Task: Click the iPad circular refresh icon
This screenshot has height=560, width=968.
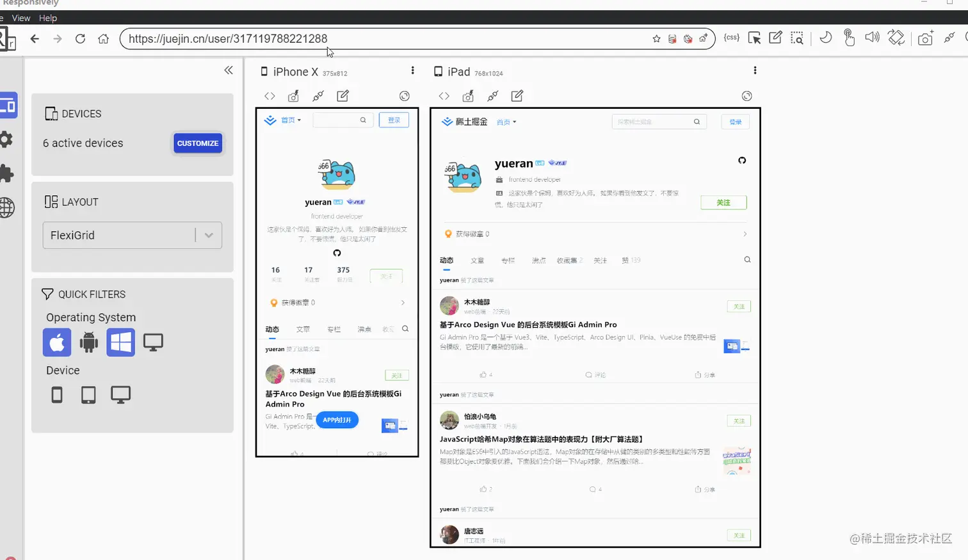Action: tap(746, 96)
